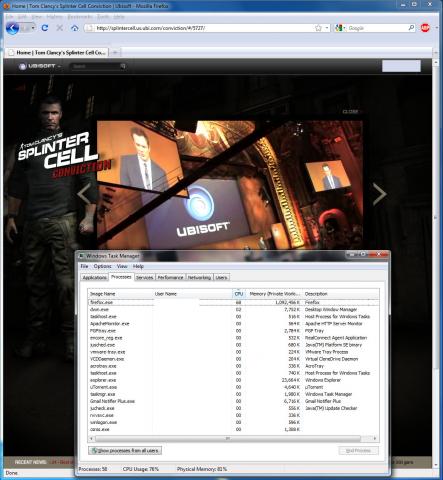
Task: Select the taskmgr.exe process row
Action: 233,394
